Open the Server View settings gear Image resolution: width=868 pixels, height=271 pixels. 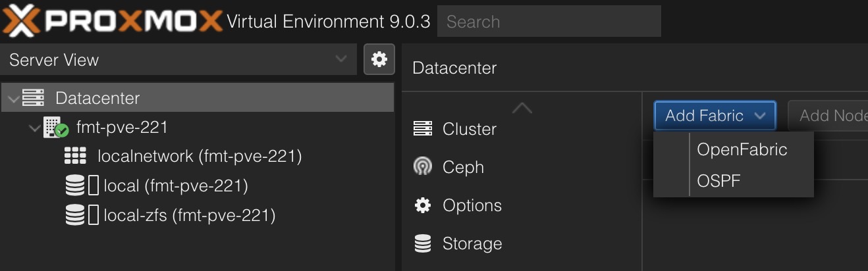[379, 60]
